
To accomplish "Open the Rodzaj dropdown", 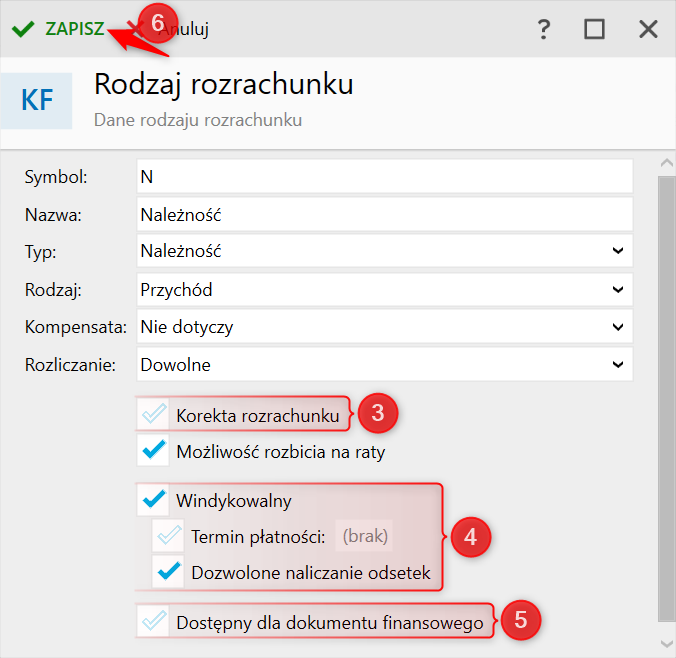I will point(385,289).
